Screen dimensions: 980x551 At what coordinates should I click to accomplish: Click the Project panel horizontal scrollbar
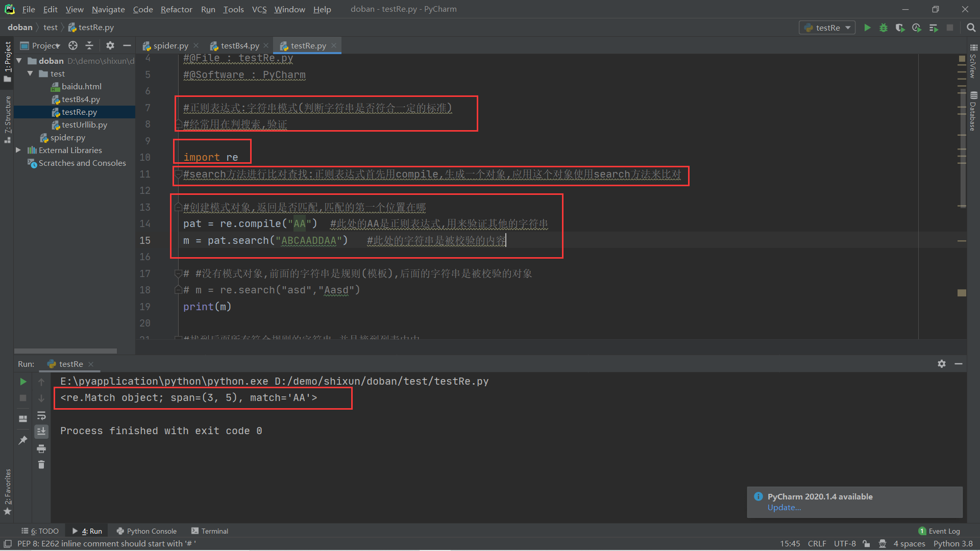[65, 351]
